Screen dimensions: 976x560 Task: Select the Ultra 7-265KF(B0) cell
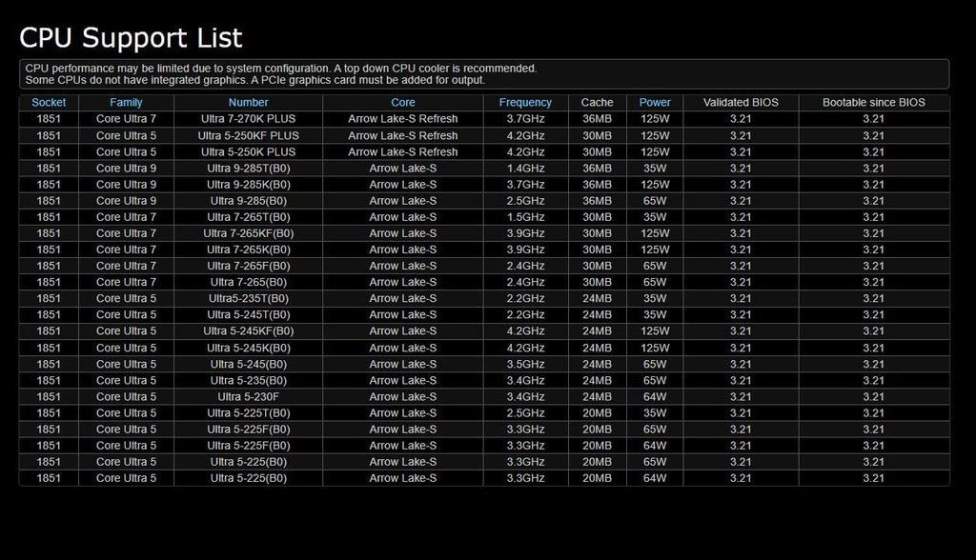coord(249,232)
